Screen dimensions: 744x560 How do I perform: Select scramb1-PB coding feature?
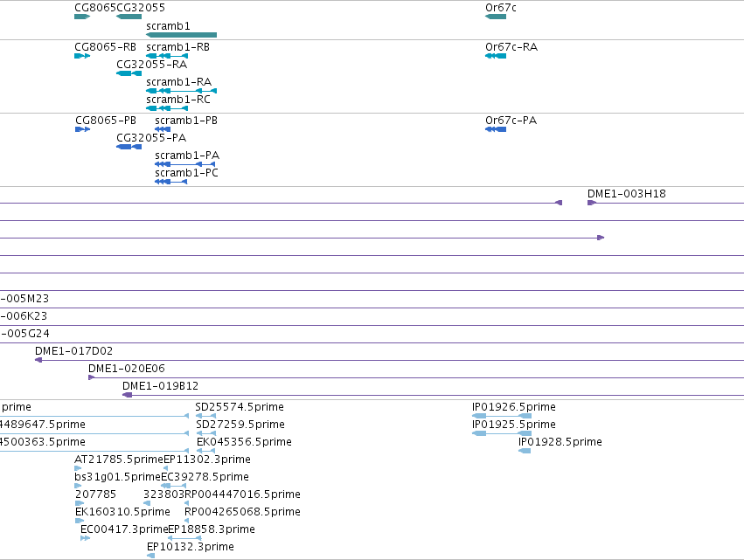tap(163, 129)
